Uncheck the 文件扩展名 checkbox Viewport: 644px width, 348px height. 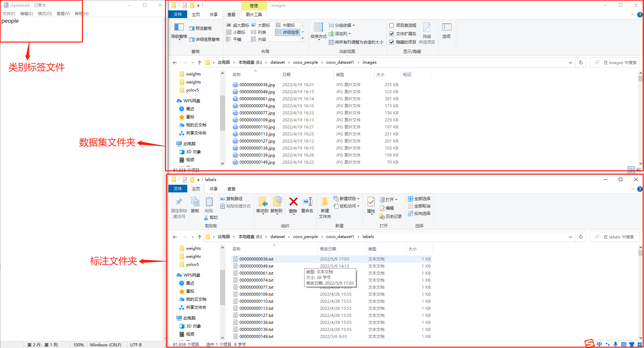[x=392, y=34]
